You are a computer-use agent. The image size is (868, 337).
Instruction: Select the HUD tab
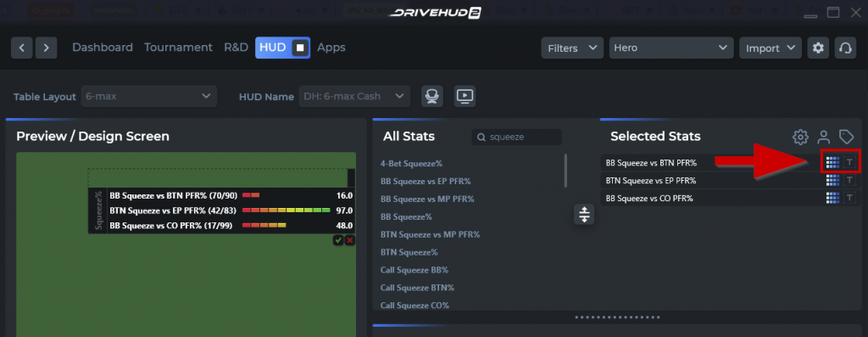point(272,48)
